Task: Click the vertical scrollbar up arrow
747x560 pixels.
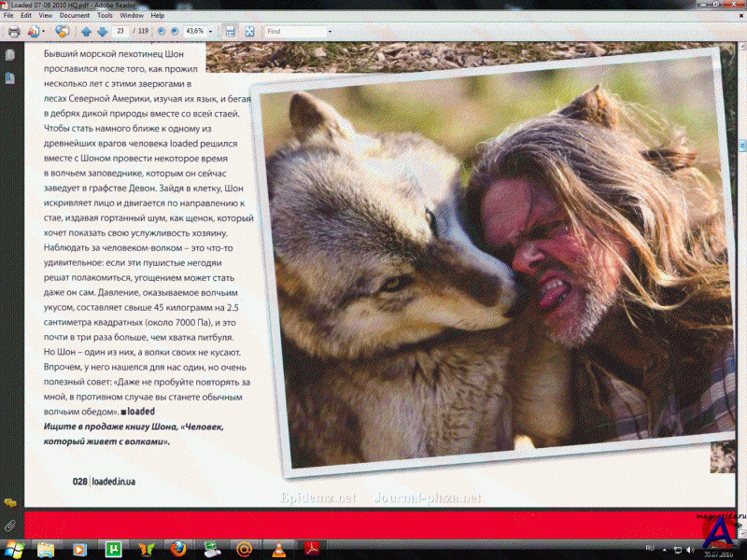Action: (x=741, y=45)
